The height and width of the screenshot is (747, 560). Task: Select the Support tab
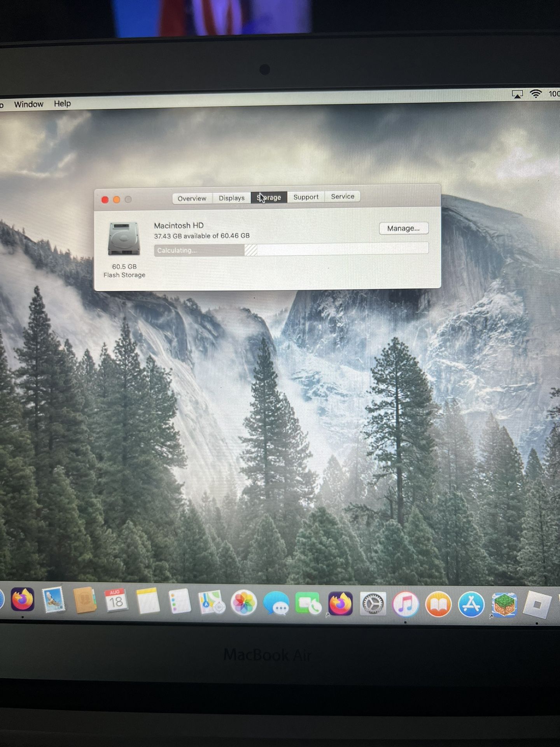[306, 197]
